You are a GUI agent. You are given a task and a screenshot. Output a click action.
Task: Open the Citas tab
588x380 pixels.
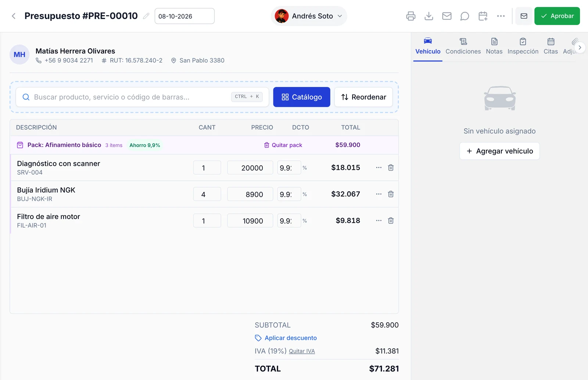point(551,46)
